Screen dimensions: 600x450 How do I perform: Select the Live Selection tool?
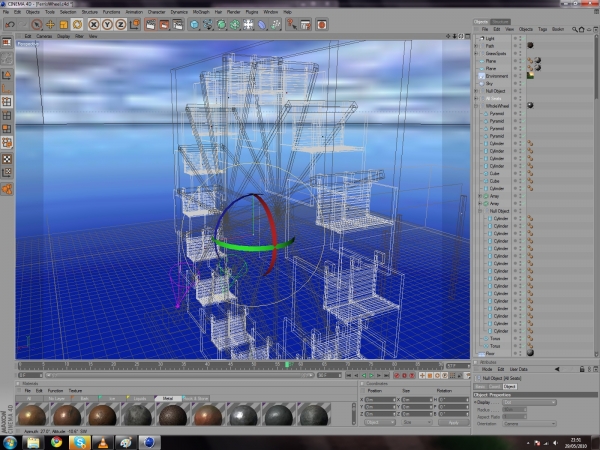pos(37,25)
